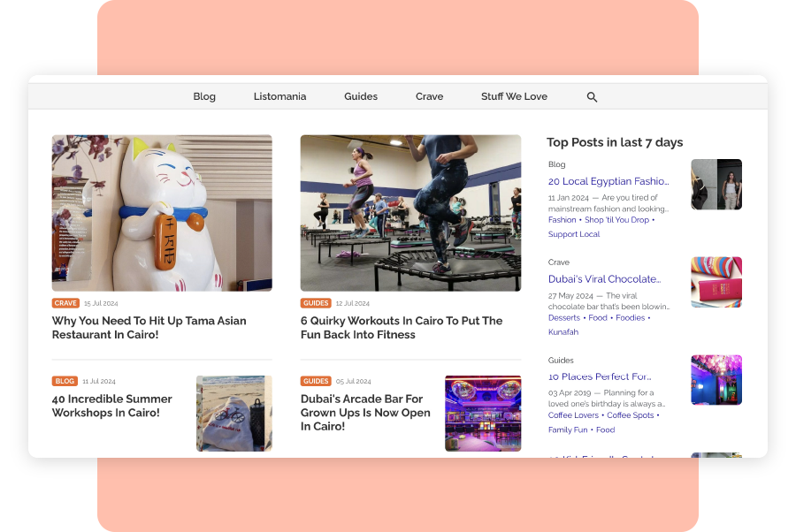Viewport: 796px width, 532px height.
Task: Click the lucky cat statue image
Action: coord(162,213)
